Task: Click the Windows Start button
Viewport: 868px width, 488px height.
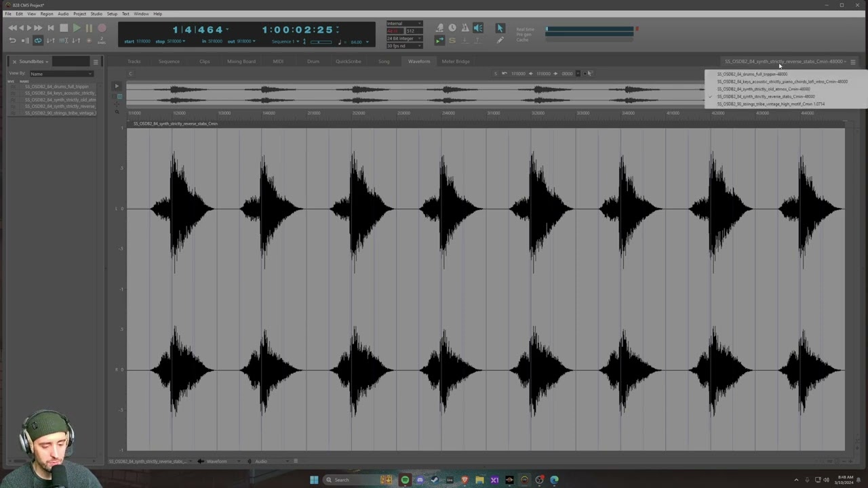Action: click(x=314, y=480)
